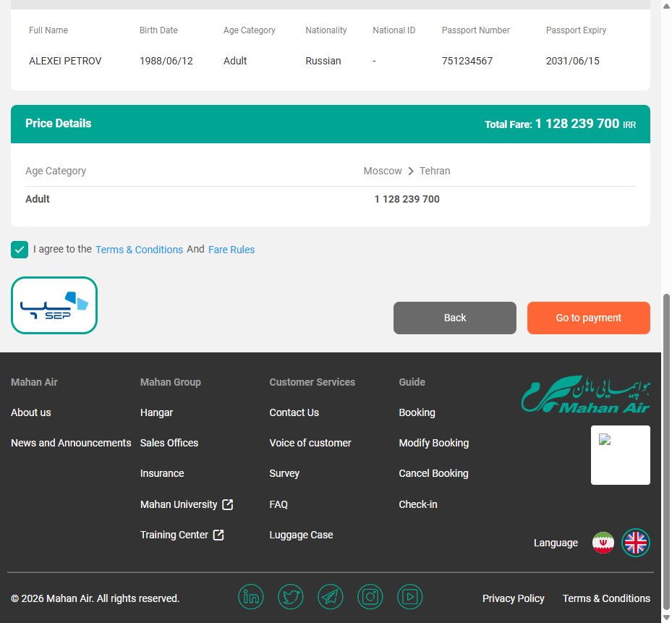Click the scrollbar down arrow
The width and height of the screenshot is (672, 623).
(x=666, y=618)
